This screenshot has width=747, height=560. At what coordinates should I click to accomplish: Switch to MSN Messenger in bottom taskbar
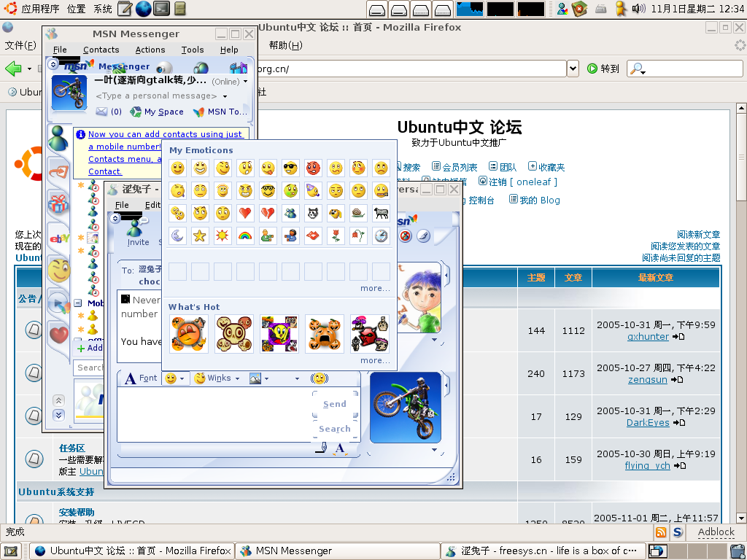coord(338,551)
